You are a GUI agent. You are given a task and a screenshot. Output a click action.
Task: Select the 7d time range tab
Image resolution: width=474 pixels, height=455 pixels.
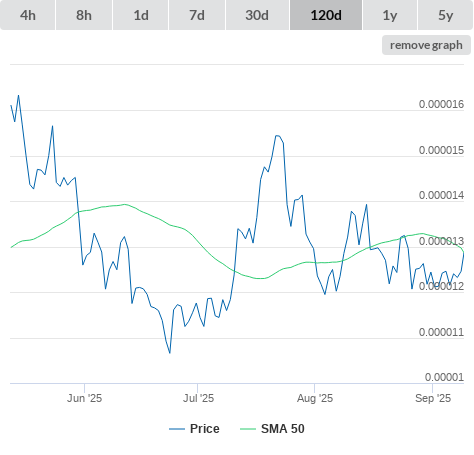(x=197, y=15)
